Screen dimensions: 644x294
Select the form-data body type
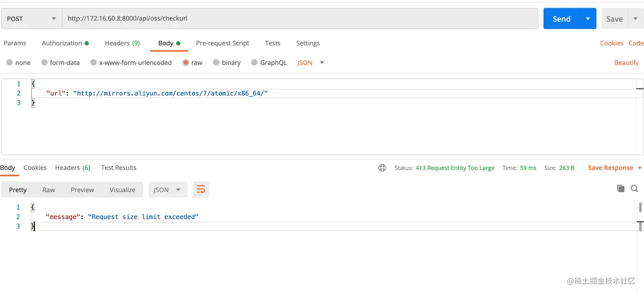60,63
